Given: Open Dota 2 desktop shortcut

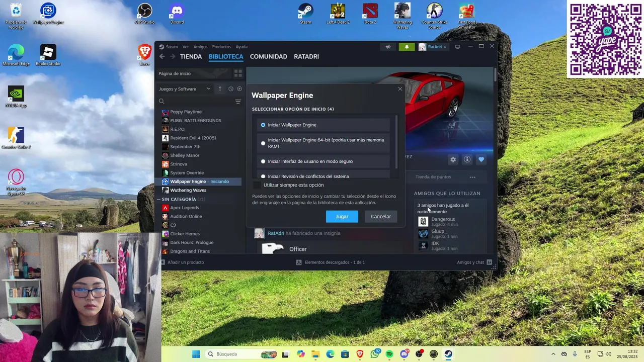Looking at the screenshot, I should coord(370,14).
